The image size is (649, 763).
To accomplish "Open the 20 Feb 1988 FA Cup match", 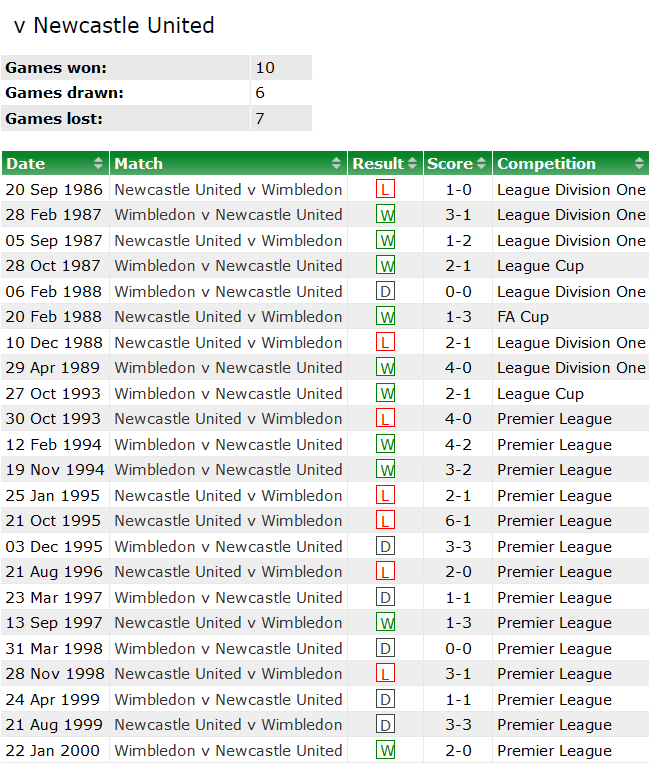I will pyautogui.click(x=228, y=317).
